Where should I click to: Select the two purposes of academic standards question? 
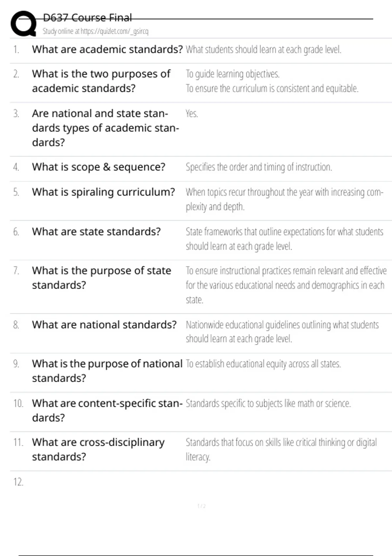click(x=101, y=81)
